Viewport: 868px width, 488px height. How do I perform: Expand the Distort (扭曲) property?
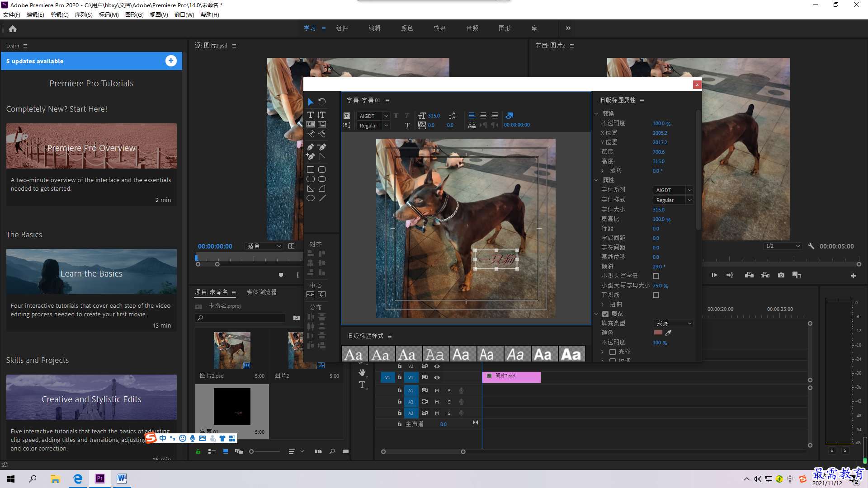[603, 305]
